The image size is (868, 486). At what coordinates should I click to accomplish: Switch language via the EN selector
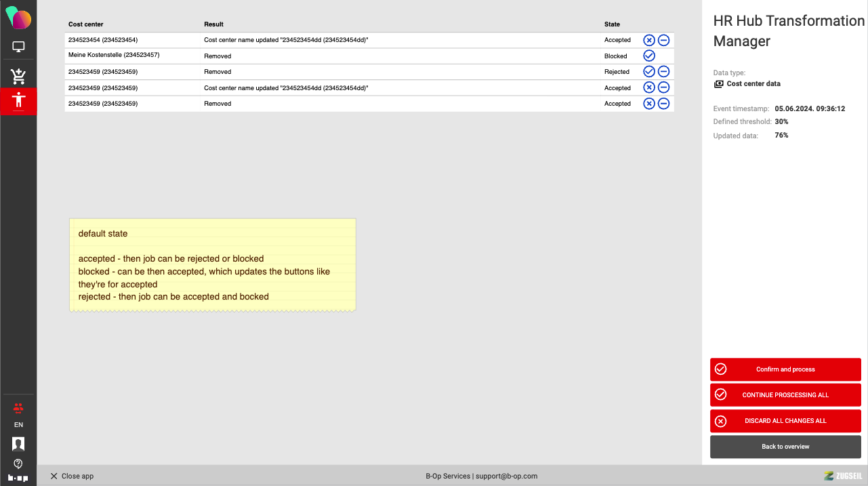point(18,425)
